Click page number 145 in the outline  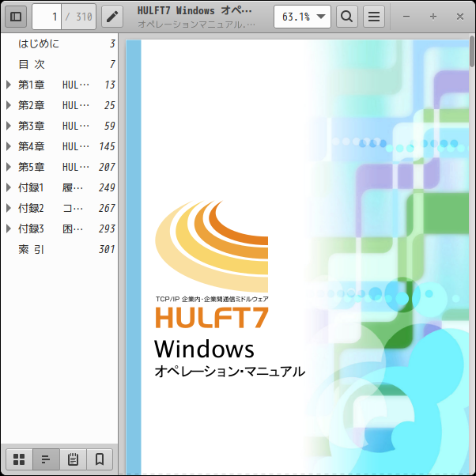click(x=107, y=146)
